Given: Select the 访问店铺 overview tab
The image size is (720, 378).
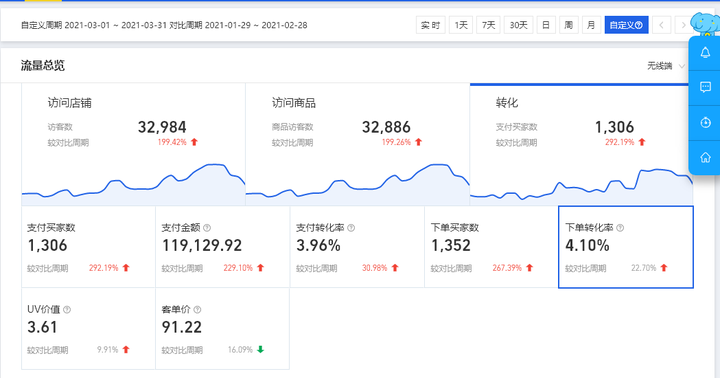Looking at the screenshot, I should tap(133, 144).
